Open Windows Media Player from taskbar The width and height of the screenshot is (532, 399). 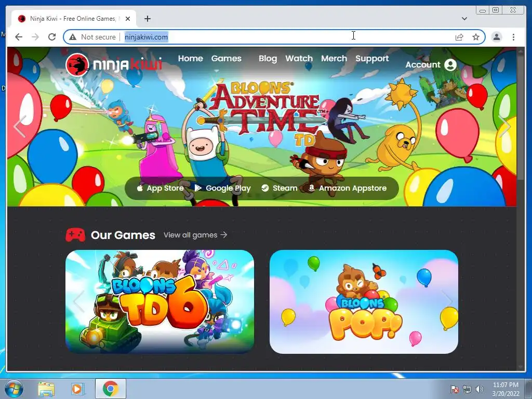point(78,389)
